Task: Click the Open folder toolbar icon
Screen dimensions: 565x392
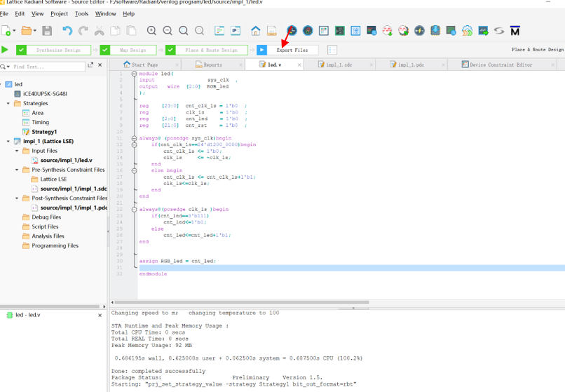Action: click(x=27, y=31)
